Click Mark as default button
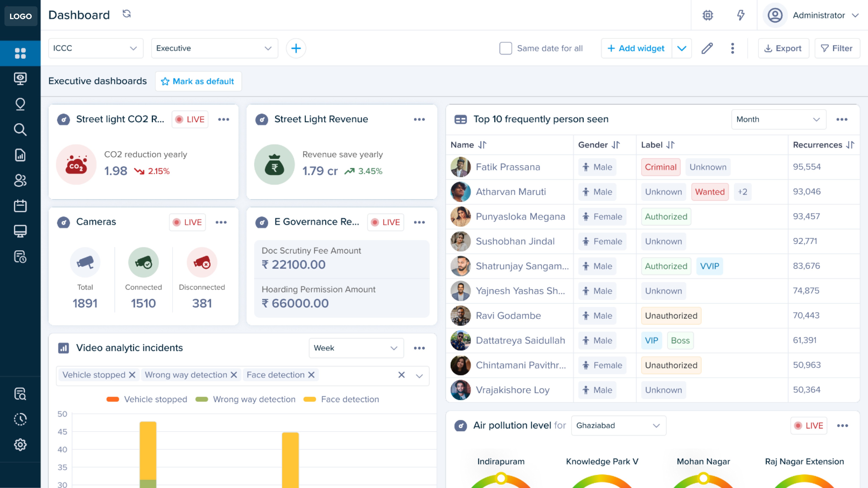 198,81
